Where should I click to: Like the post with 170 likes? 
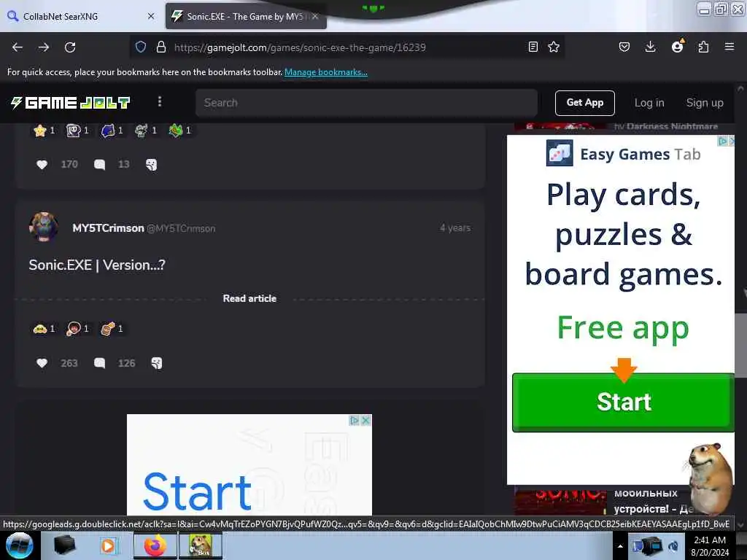(42, 164)
